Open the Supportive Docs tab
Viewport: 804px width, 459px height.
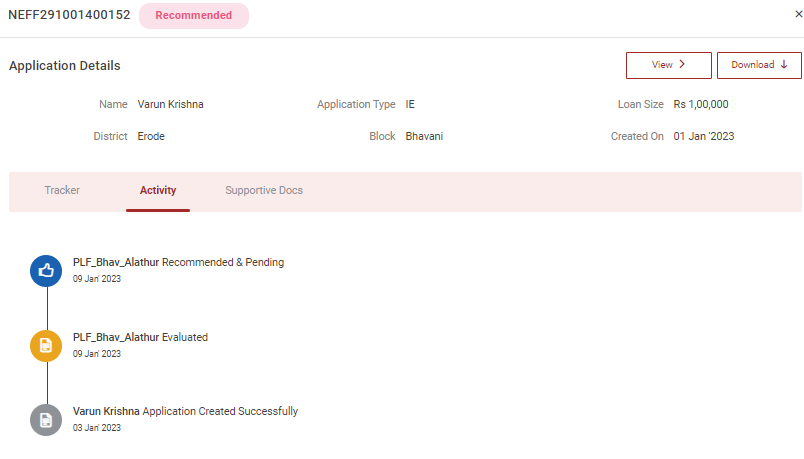point(264,190)
